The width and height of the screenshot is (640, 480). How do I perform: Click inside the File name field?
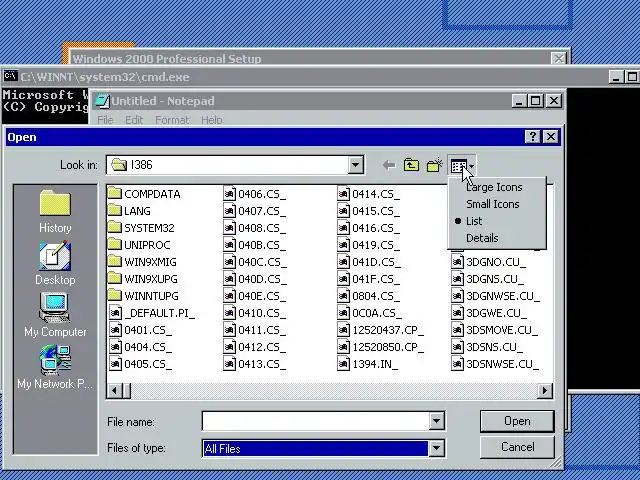[316, 421]
